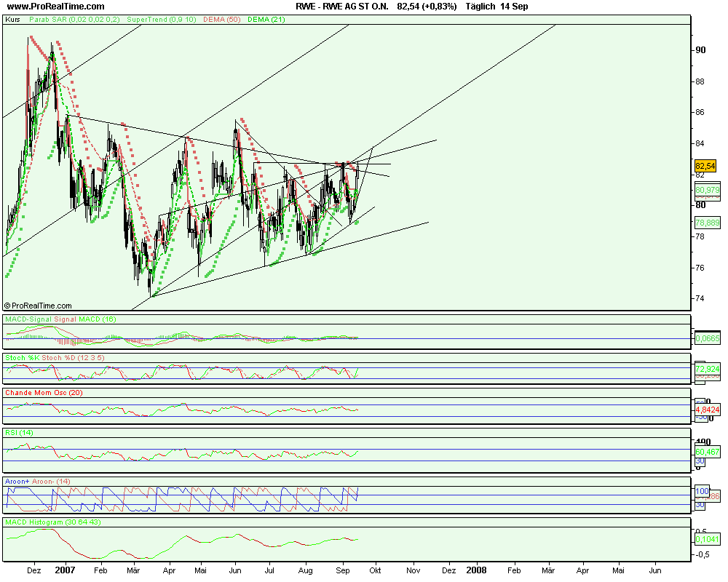Screen dimensions: 728x582
Task: Select the 2008 year marker on time axis
Action: [x=476, y=572]
